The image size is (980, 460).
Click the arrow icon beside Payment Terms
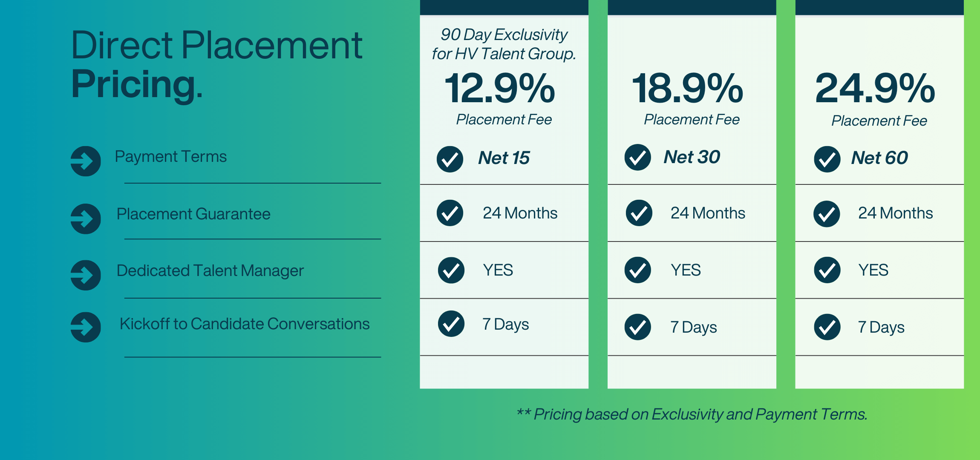point(86,161)
